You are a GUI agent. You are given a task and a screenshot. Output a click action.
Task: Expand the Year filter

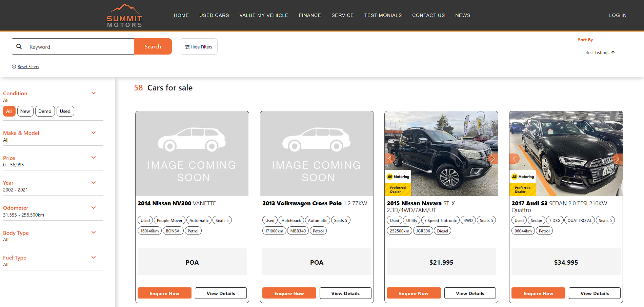[94, 183]
